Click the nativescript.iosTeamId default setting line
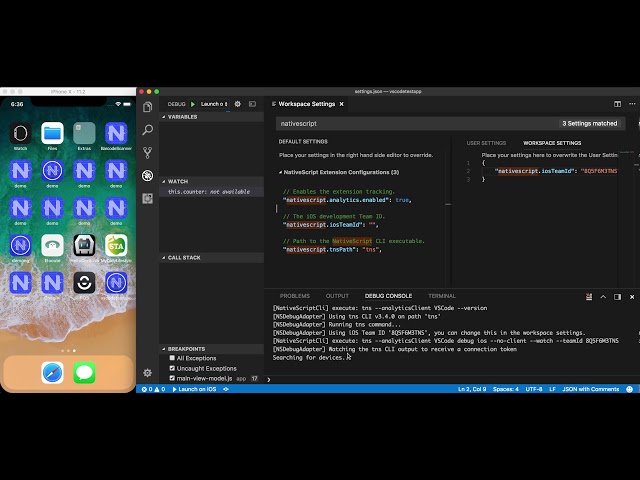Screen dimensions: 640x480 point(331,225)
